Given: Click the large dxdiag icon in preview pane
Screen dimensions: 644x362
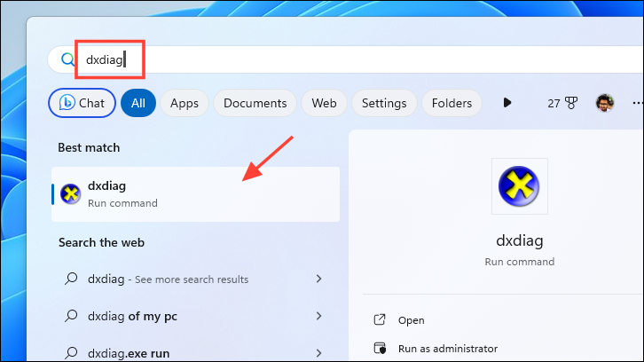Looking at the screenshot, I should 519,186.
